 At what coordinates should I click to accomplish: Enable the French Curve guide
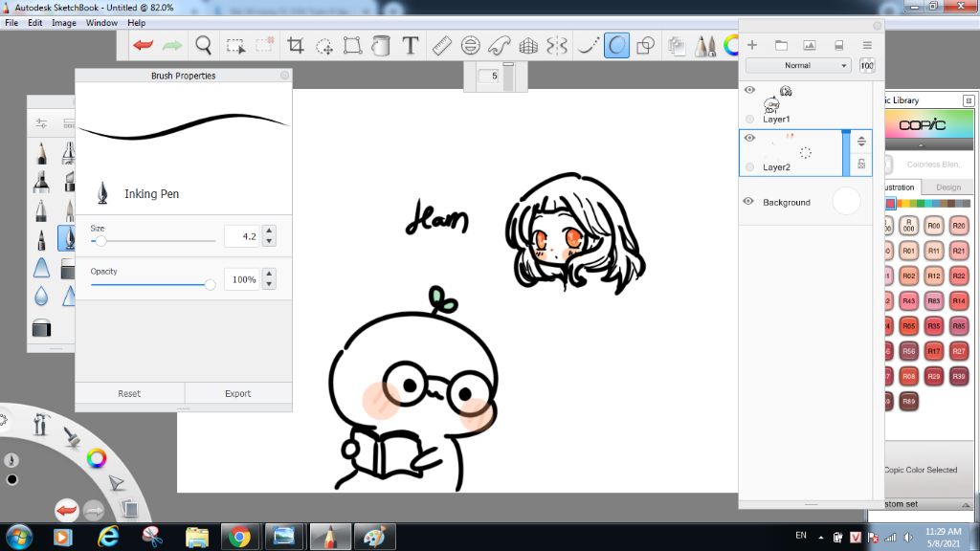coord(500,45)
